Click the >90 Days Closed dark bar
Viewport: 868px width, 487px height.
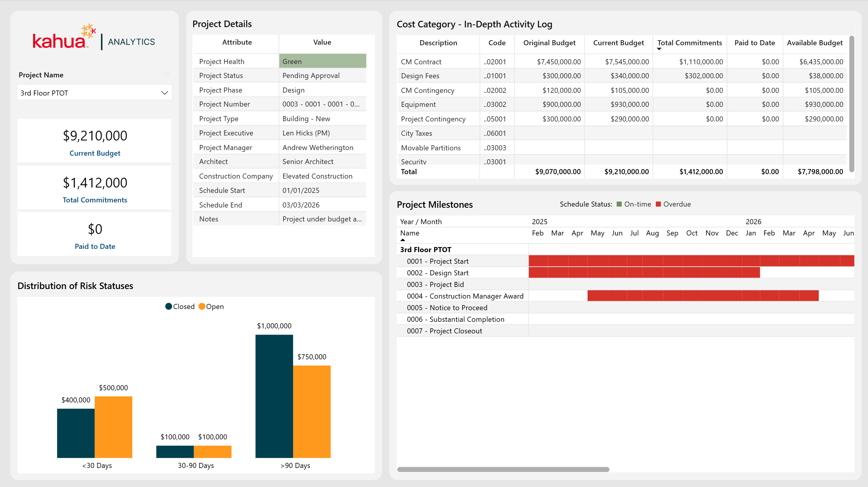(274, 396)
